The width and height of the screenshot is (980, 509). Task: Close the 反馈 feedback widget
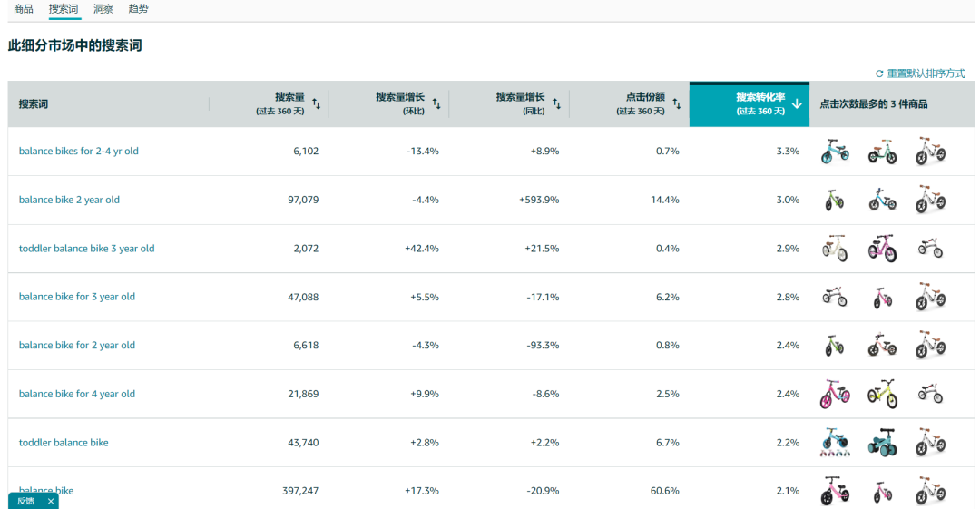(x=51, y=501)
